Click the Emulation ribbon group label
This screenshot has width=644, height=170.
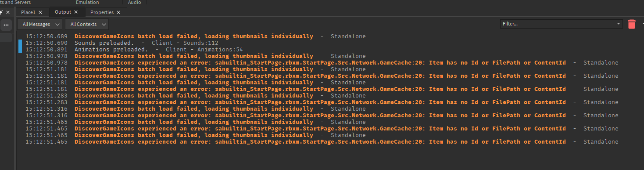click(87, 3)
